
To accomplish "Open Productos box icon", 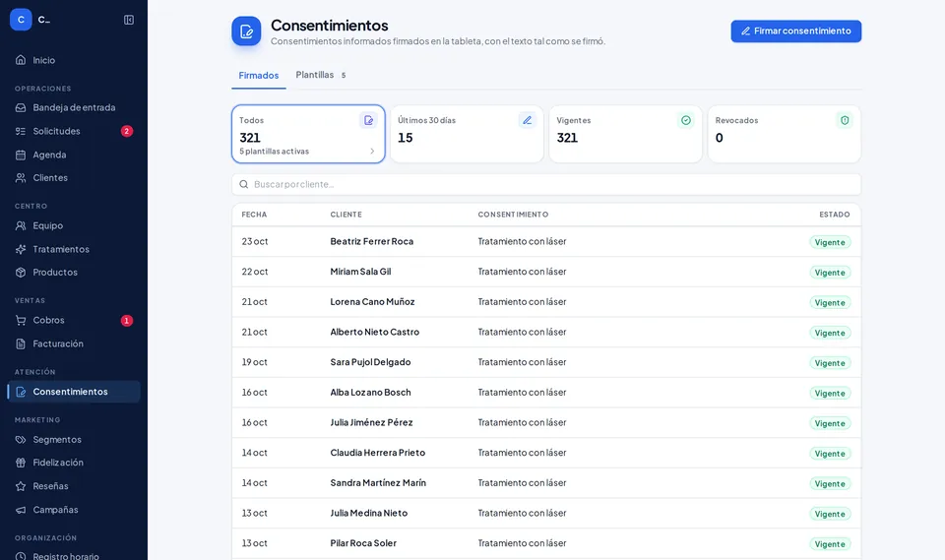I will pyautogui.click(x=21, y=273).
